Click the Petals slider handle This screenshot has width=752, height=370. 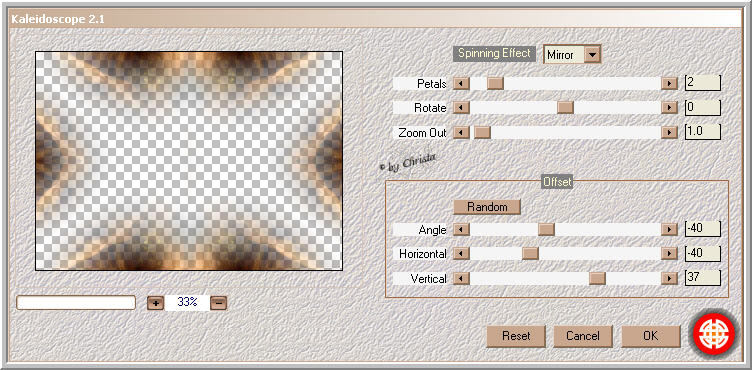point(495,84)
